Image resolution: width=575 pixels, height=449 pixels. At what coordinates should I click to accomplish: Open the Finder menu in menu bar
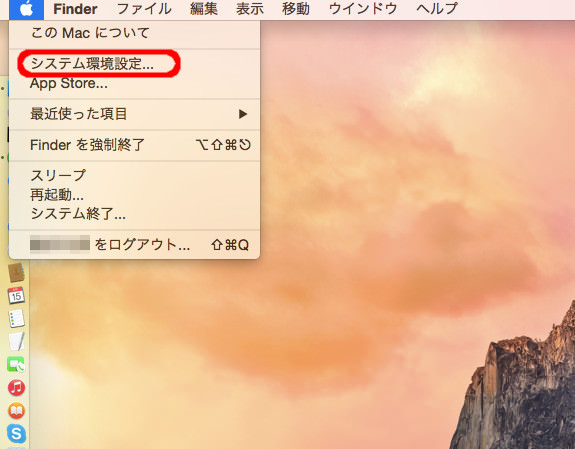click(x=75, y=9)
